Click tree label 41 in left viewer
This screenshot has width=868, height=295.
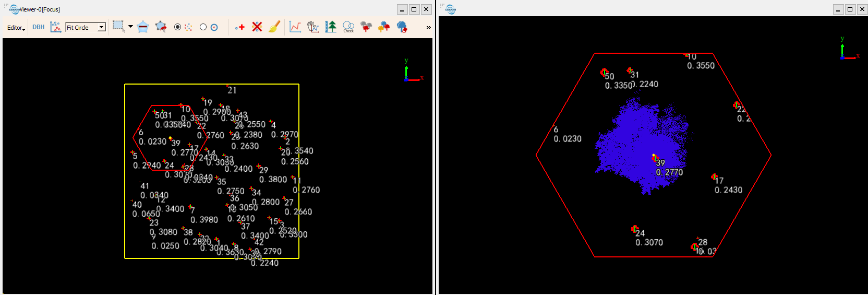[x=144, y=186]
